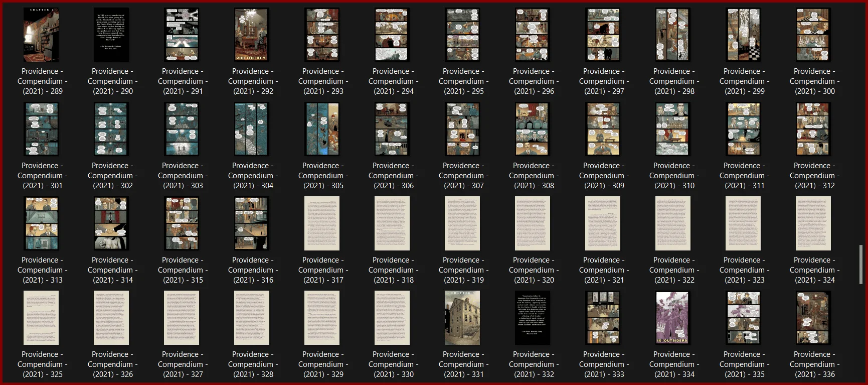868x385 pixels.
Task: Select text page thumbnail of Compendium - 327
Action: [182, 318]
